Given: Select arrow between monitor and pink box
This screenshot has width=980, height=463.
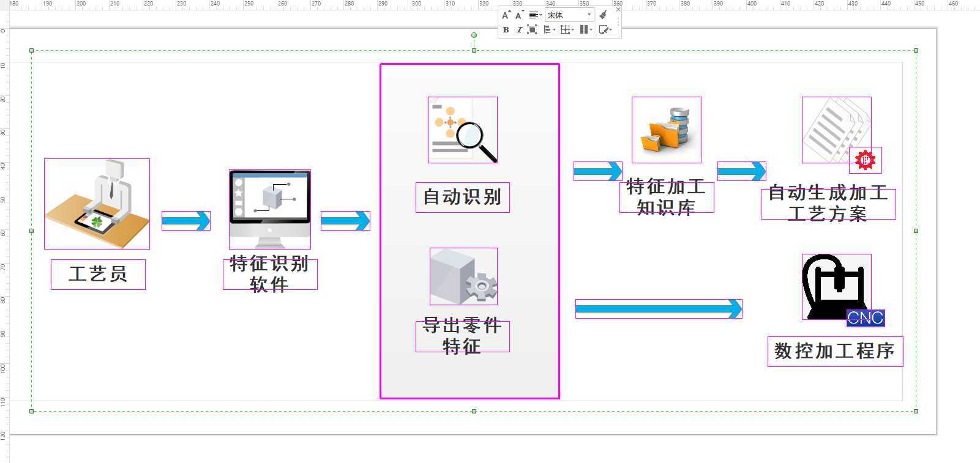Looking at the screenshot, I should click(x=345, y=221).
